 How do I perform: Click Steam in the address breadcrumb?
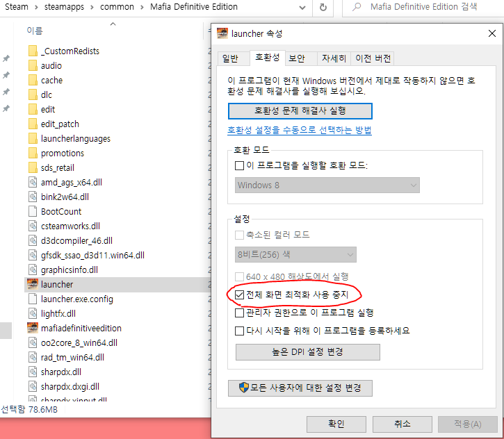(17, 7)
